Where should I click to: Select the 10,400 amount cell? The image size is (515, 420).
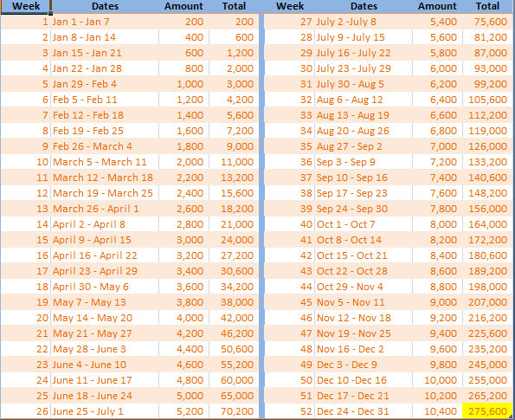437,411
